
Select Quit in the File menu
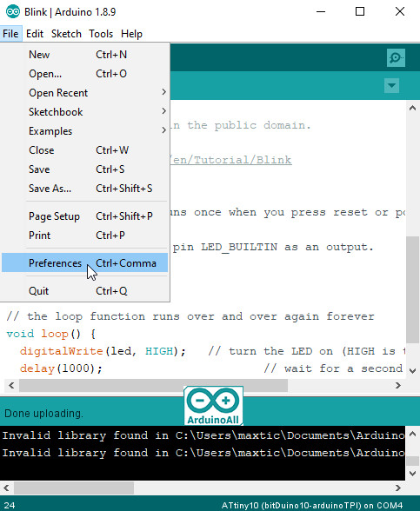point(85,290)
